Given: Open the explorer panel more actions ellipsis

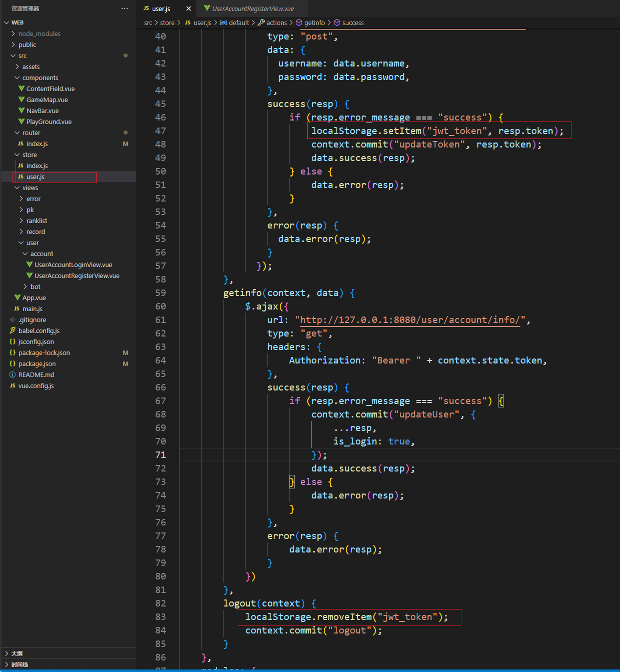Looking at the screenshot, I should [125, 8].
